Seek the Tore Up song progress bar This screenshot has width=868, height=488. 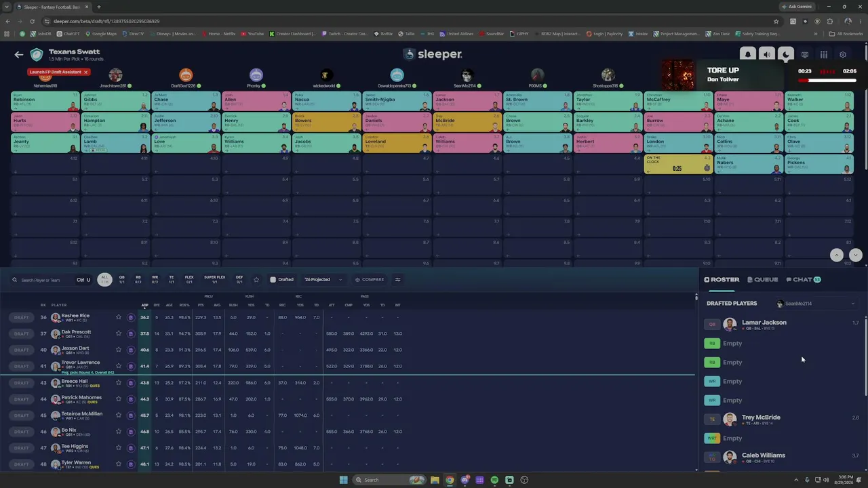click(827, 80)
